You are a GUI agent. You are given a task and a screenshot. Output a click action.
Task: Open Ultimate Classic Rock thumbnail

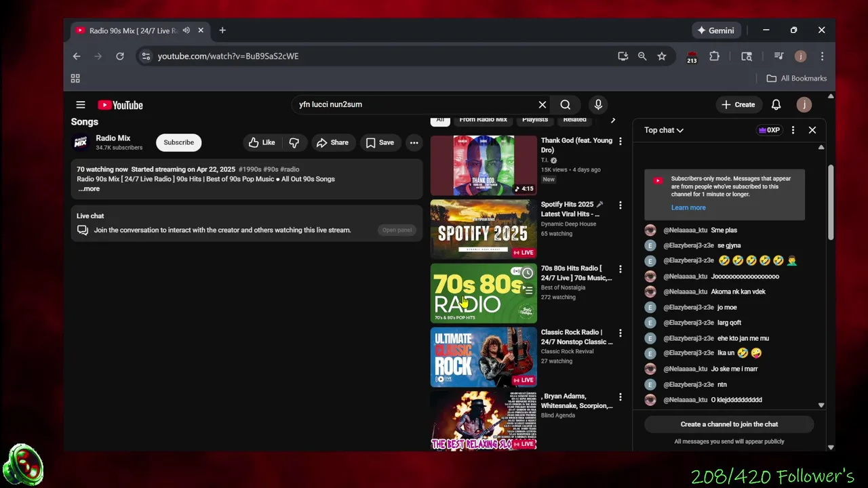[x=484, y=357]
